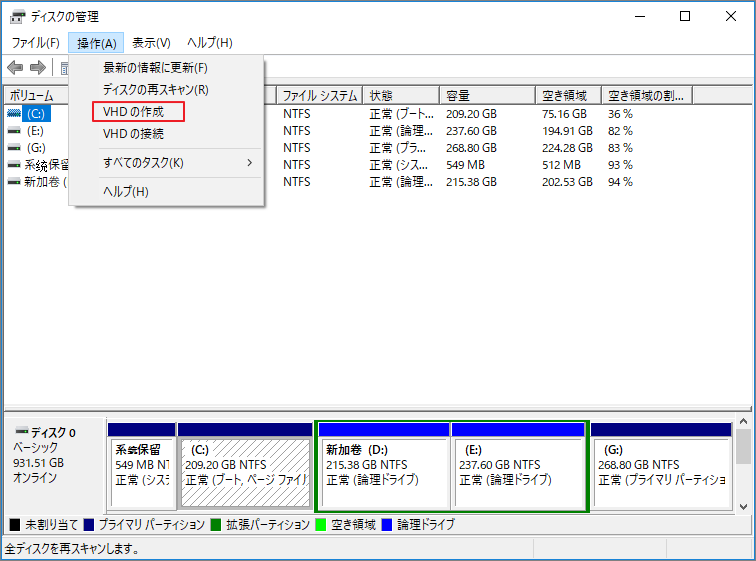Select the (G:) volume drive icon

pos(14,147)
